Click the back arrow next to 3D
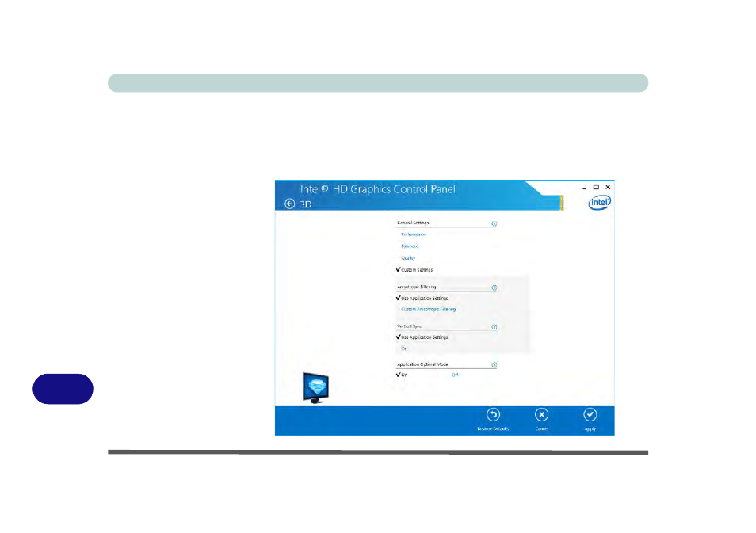 (289, 204)
